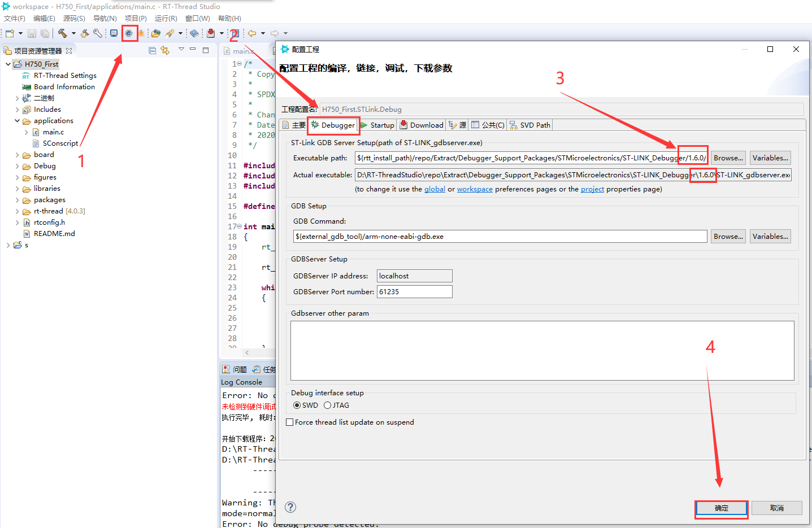
Task: Open the 文件(F) menu
Action: [x=15, y=19]
